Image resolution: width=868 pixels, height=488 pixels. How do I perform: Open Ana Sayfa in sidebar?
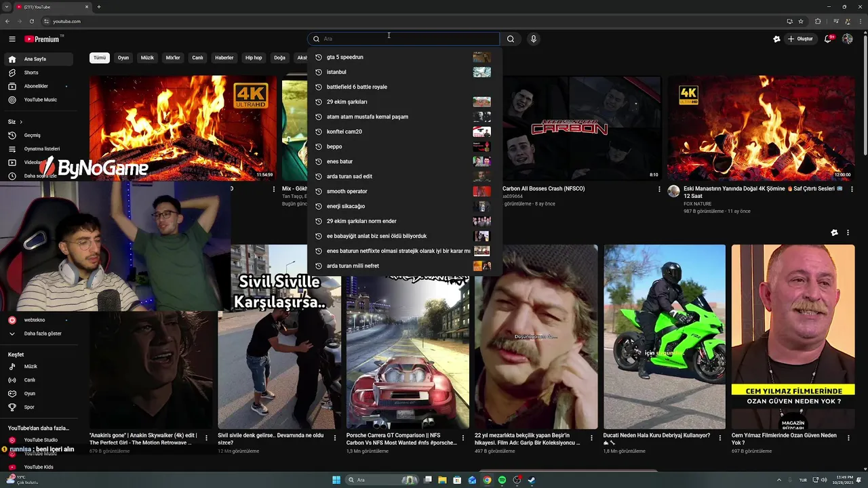click(x=38, y=59)
